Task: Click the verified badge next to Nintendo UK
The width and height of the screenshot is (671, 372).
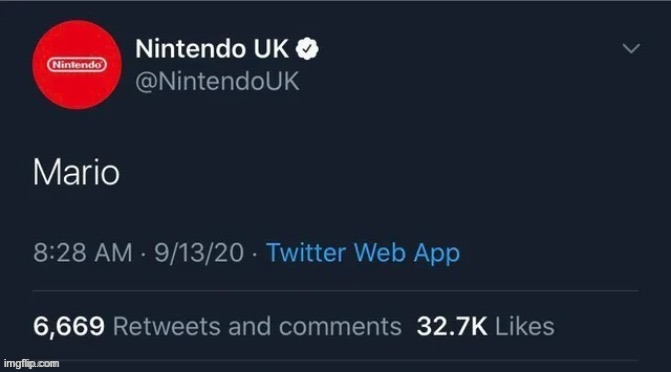Action: (307, 49)
